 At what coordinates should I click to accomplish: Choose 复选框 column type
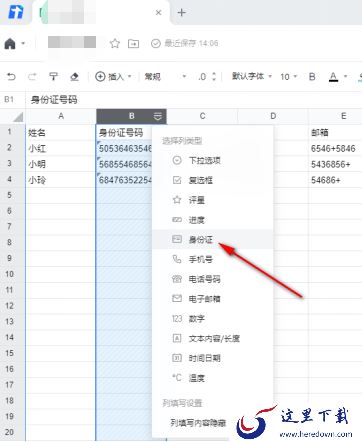(x=213, y=180)
